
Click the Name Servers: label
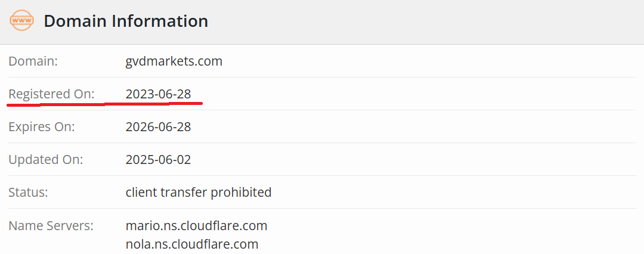51,225
